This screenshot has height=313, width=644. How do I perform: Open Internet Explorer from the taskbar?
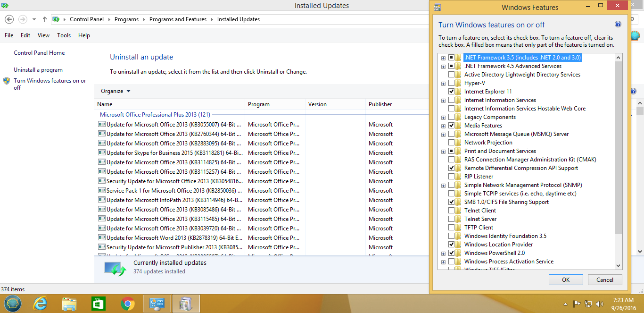41,304
